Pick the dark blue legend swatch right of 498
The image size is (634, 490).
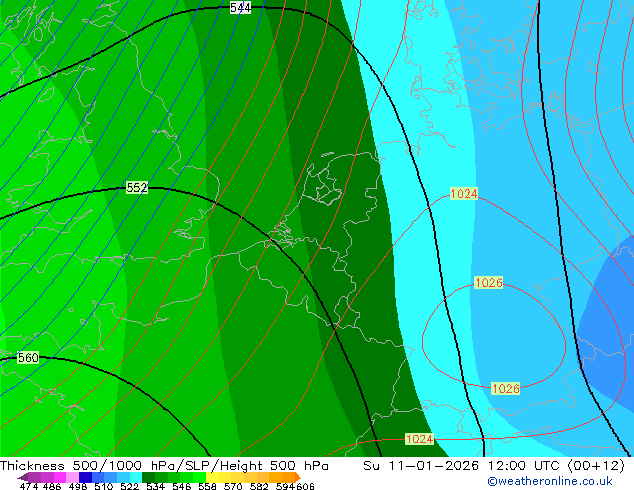[85, 477]
